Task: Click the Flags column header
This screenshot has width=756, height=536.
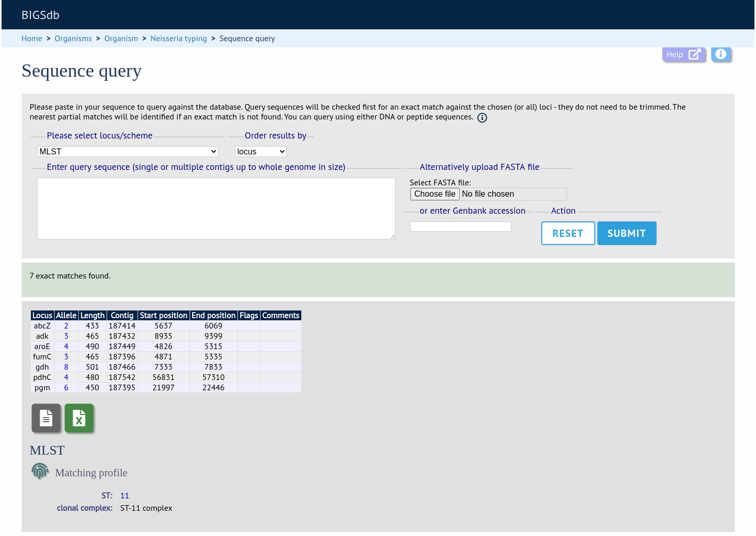Action: click(249, 316)
